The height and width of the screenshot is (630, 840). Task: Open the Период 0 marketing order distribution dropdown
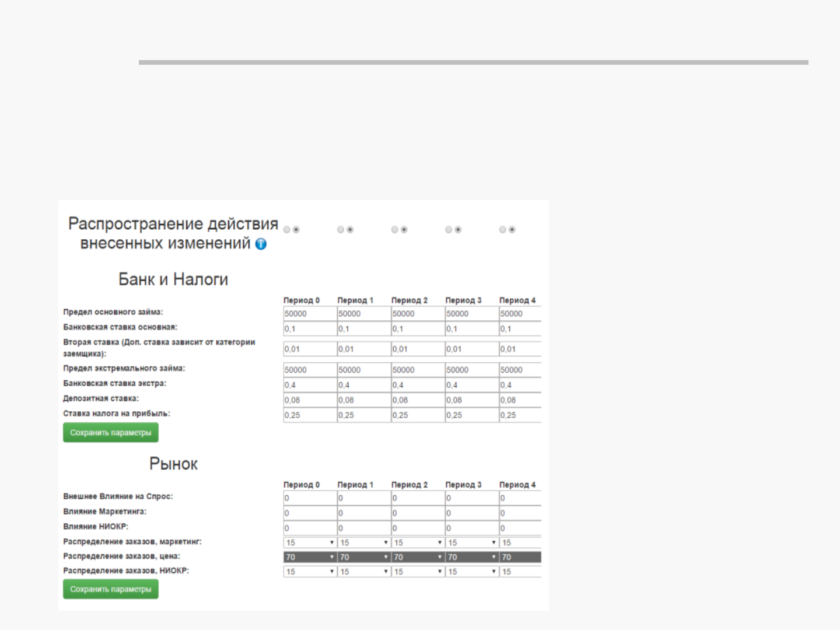310,542
